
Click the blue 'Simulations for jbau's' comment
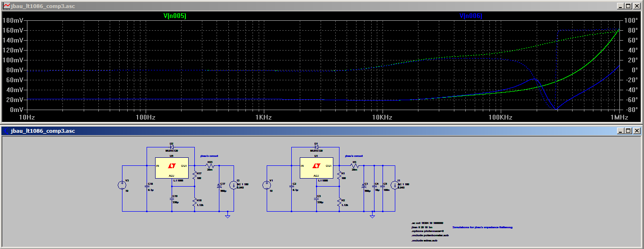point(482,227)
